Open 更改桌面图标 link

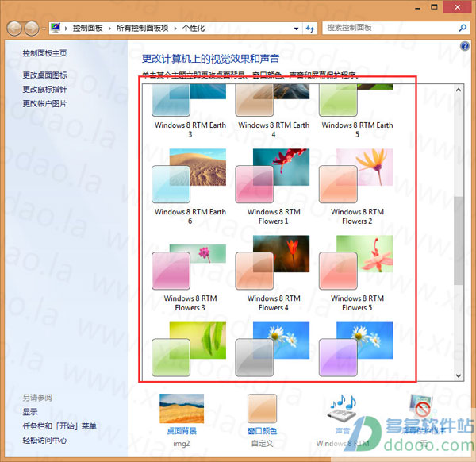(x=44, y=75)
